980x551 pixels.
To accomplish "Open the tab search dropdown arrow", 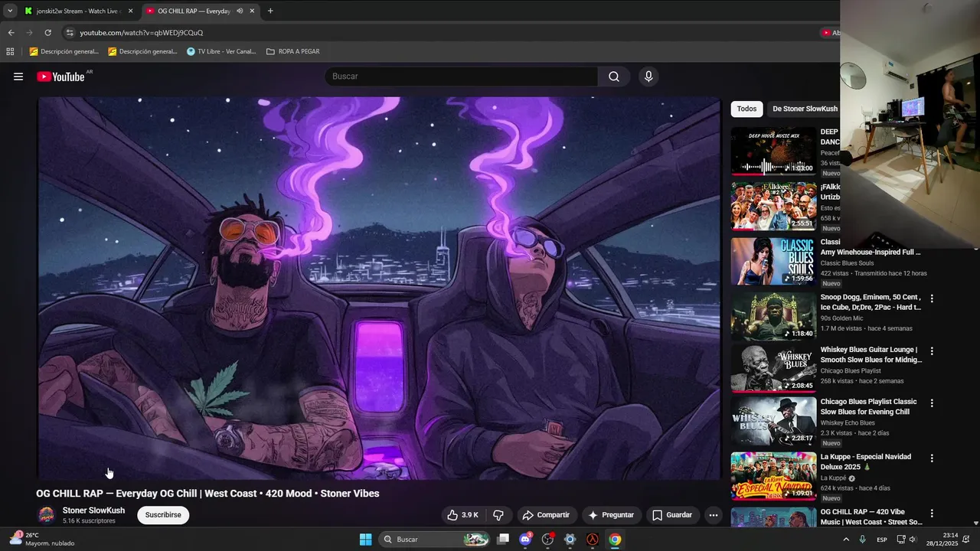I will [10, 11].
